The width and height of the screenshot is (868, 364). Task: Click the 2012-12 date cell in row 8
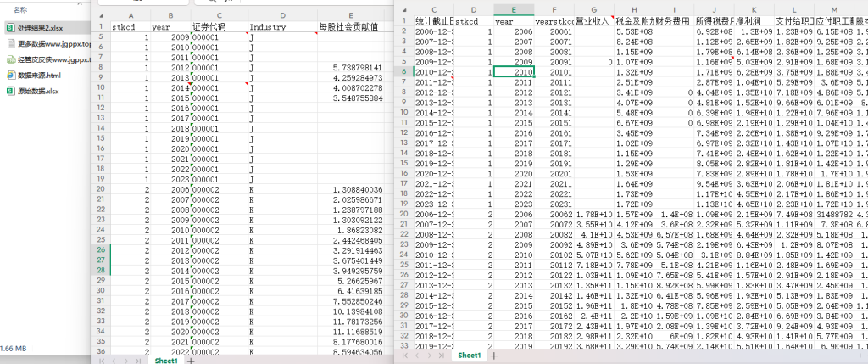434,92
